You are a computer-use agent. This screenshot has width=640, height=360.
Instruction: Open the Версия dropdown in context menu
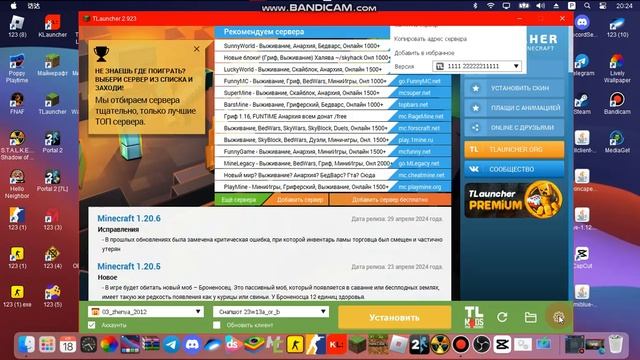477,66
